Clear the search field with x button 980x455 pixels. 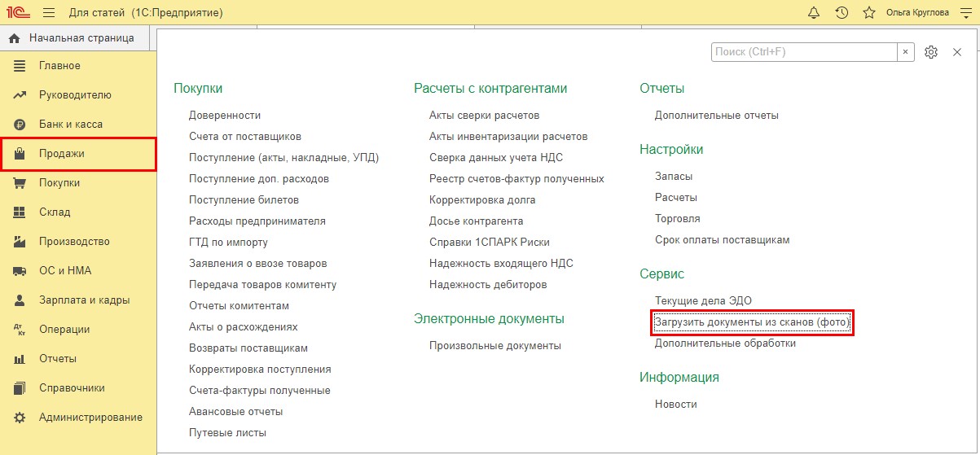(906, 52)
